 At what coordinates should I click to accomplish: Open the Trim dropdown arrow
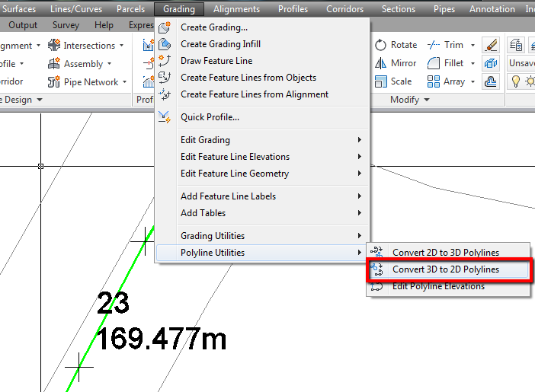tap(473, 45)
